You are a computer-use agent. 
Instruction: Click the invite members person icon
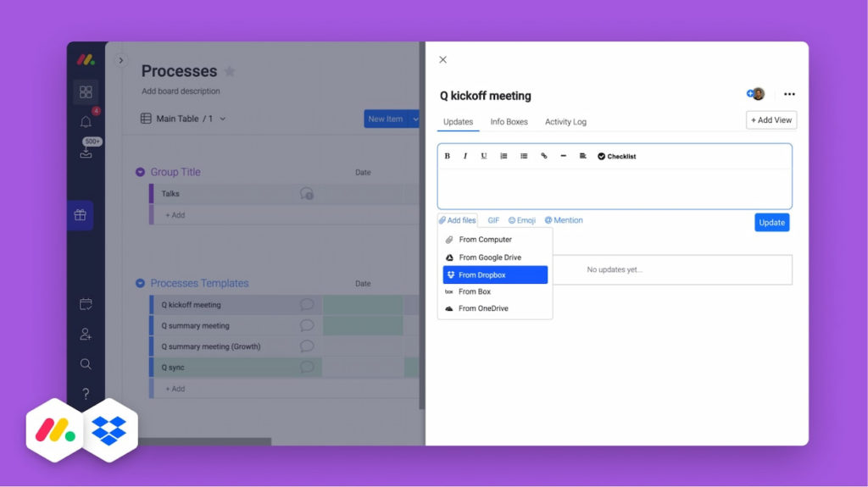(x=86, y=334)
